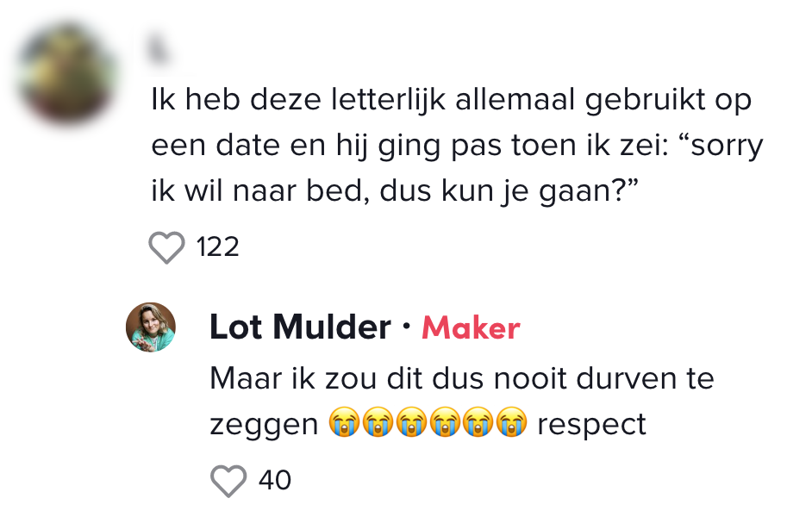The width and height of the screenshot is (812, 517).
Task: Click reply text starting with "Maar ik zou"
Action: (x=461, y=378)
